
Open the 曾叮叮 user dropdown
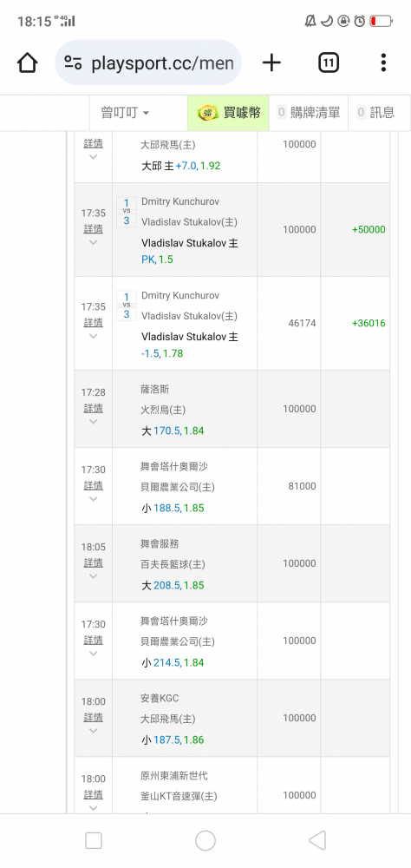[126, 113]
